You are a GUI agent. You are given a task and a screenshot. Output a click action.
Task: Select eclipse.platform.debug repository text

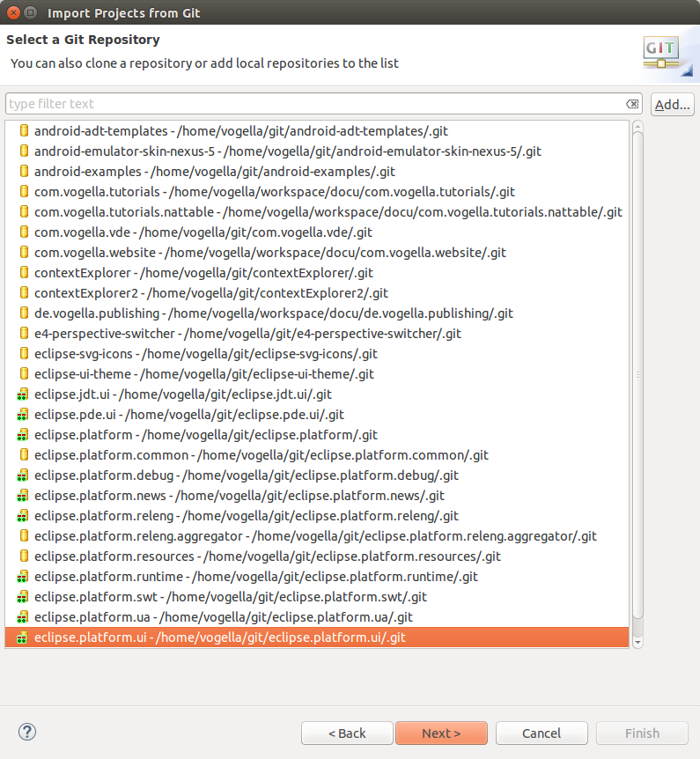(x=247, y=475)
